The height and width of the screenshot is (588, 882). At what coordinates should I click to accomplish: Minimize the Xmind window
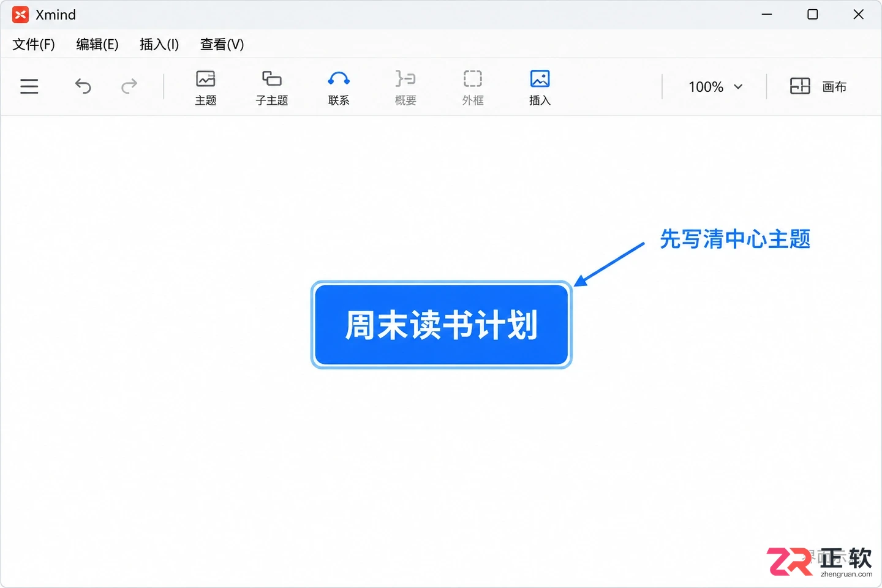(x=767, y=14)
